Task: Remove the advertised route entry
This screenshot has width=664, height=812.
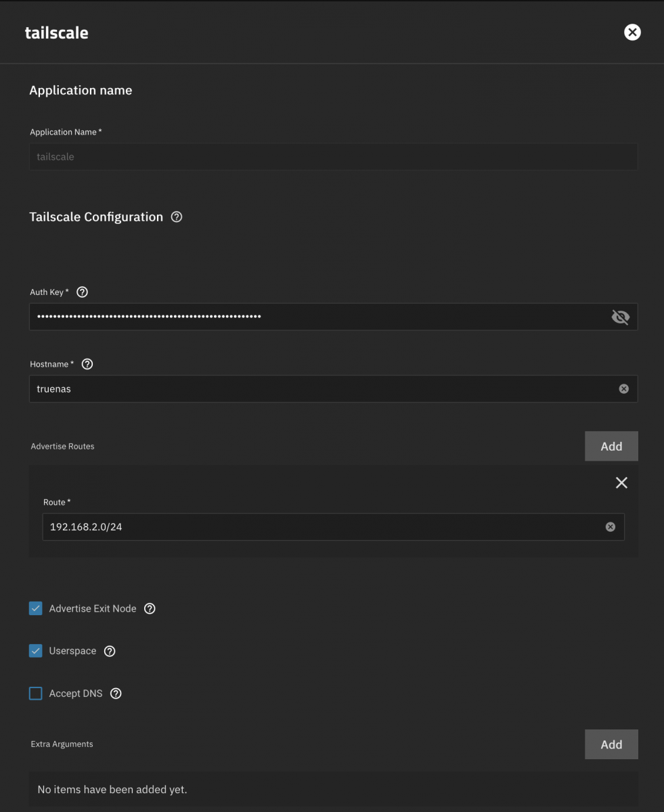Action: click(x=621, y=482)
